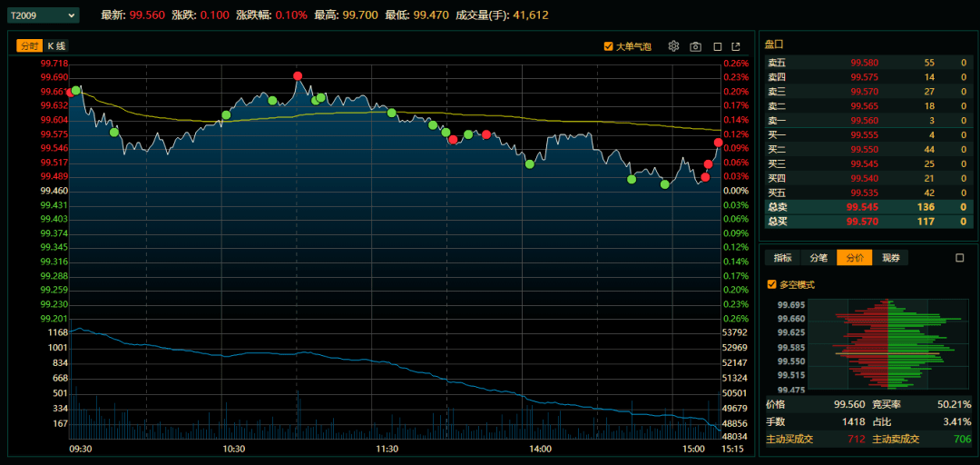
Task: Pop out chart with external window icon
Action: pyautogui.click(x=740, y=46)
